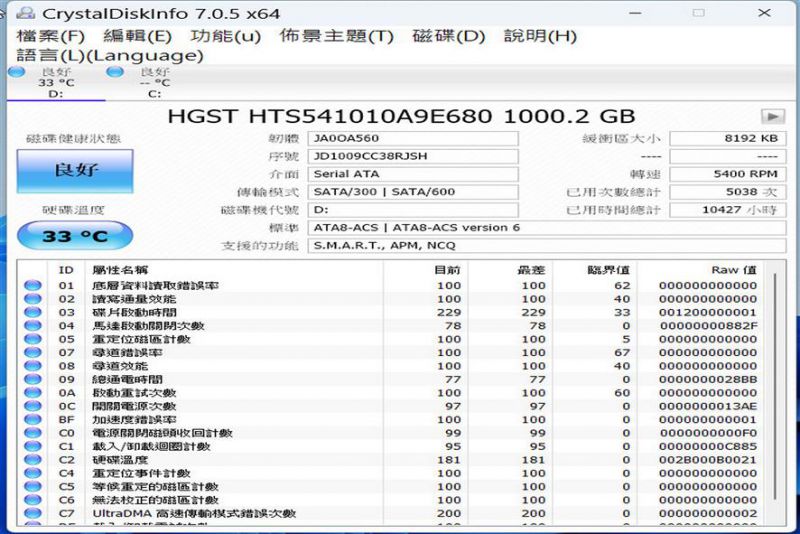Click the attribute list vertical scrollbar
The width and height of the screenshot is (800, 534).
click(775, 388)
